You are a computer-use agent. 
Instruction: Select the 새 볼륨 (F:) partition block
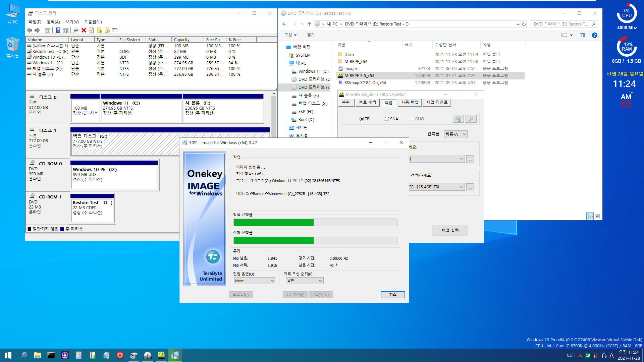point(223,109)
